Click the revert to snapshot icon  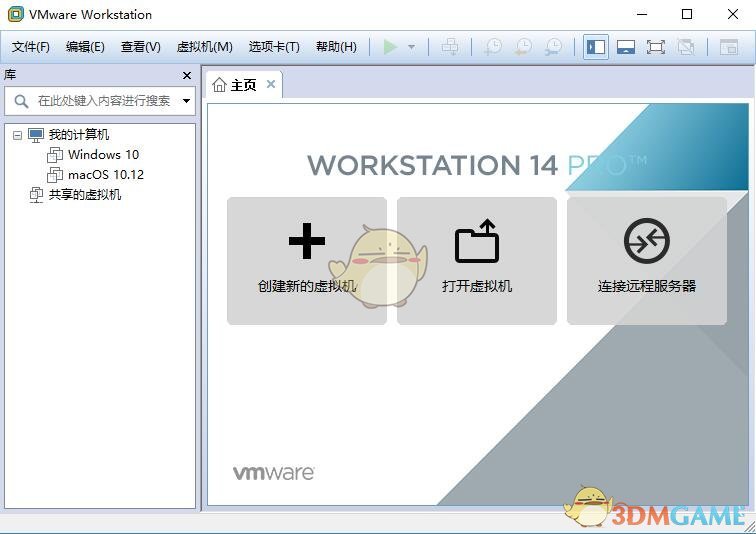(523, 47)
